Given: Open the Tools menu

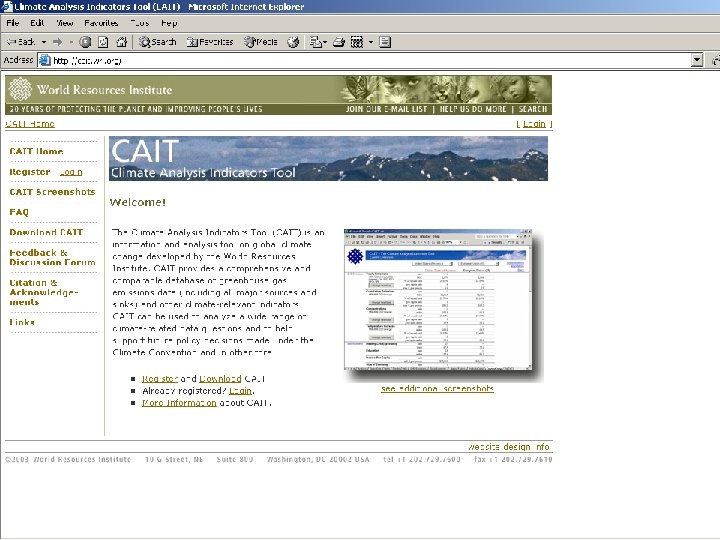Looking at the screenshot, I should tap(140, 23).
